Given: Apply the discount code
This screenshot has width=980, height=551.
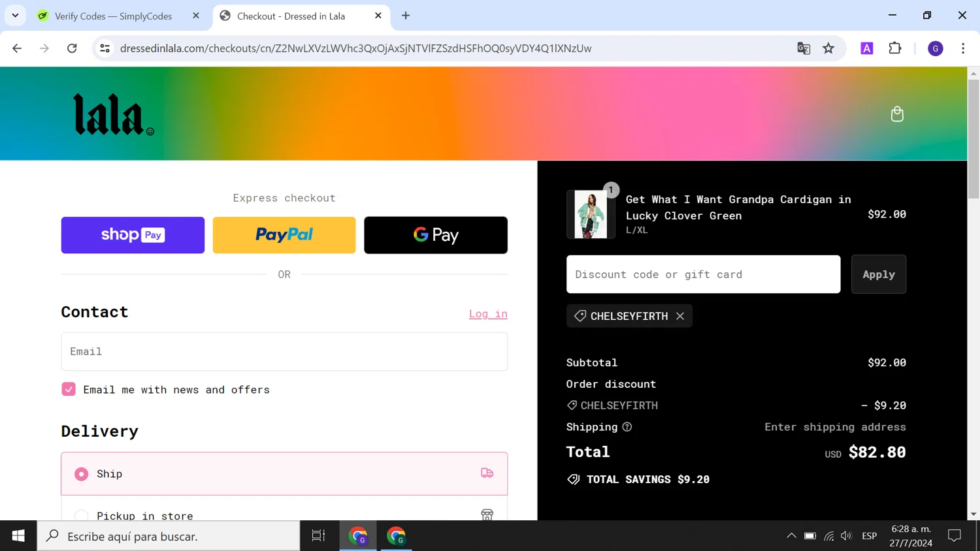Looking at the screenshot, I should (879, 274).
